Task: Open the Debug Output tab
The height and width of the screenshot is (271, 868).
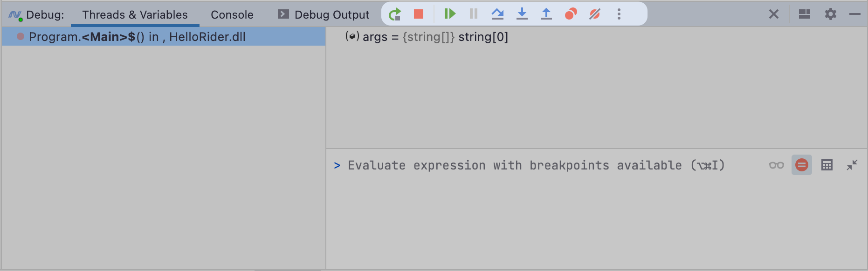Action: (323, 14)
